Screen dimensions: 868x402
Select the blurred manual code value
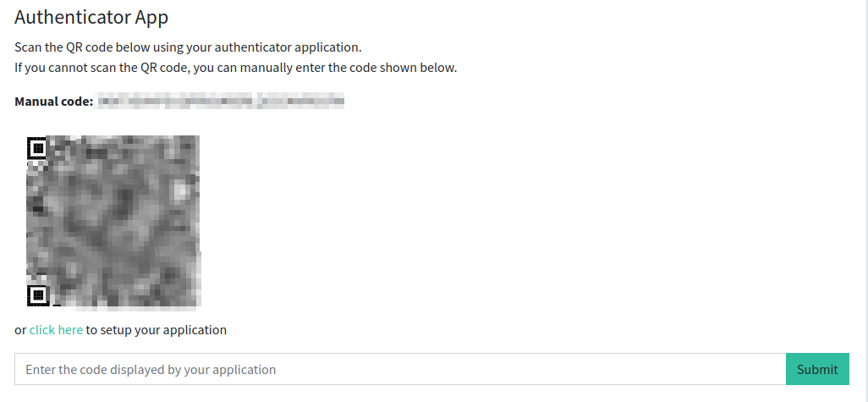pyautogui.click(x=221, y=102)
